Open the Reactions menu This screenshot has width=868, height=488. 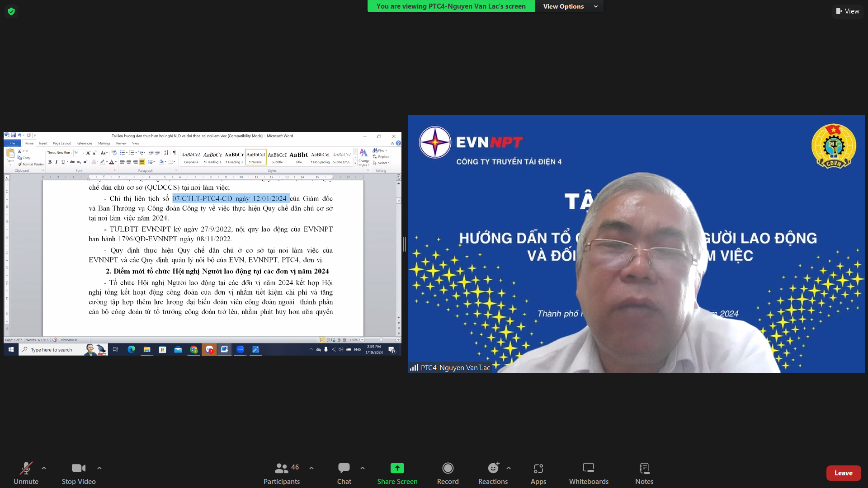click(493, 473)
